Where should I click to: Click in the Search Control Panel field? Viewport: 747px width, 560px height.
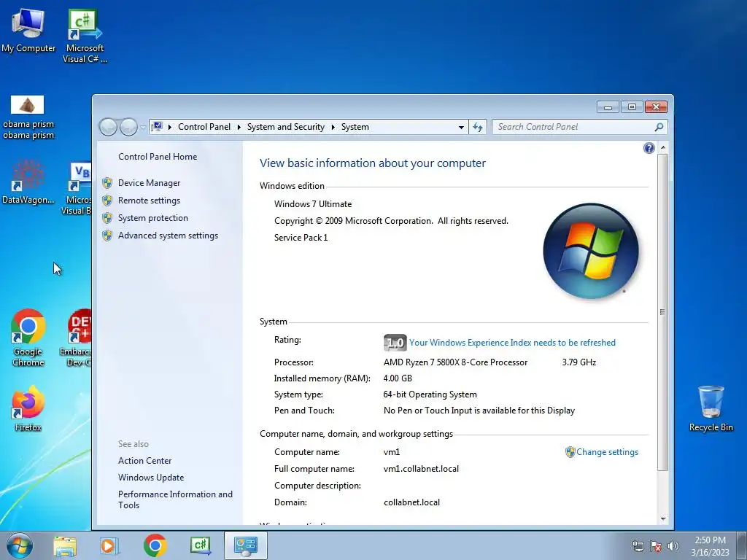[573, 127]
